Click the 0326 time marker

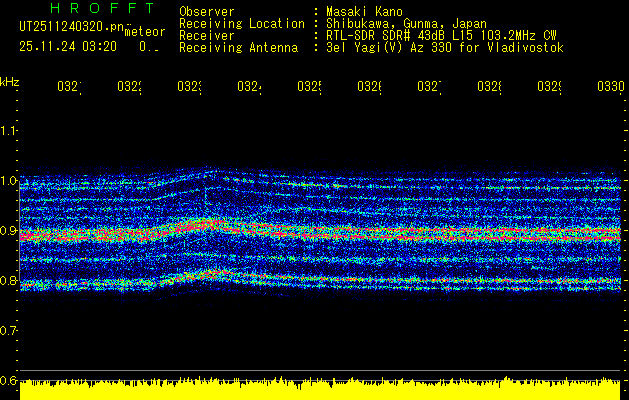pos(369,87)
